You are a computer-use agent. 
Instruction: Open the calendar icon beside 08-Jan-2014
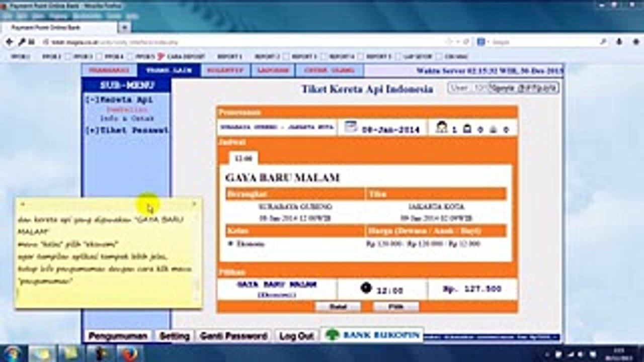click(351, 127)
